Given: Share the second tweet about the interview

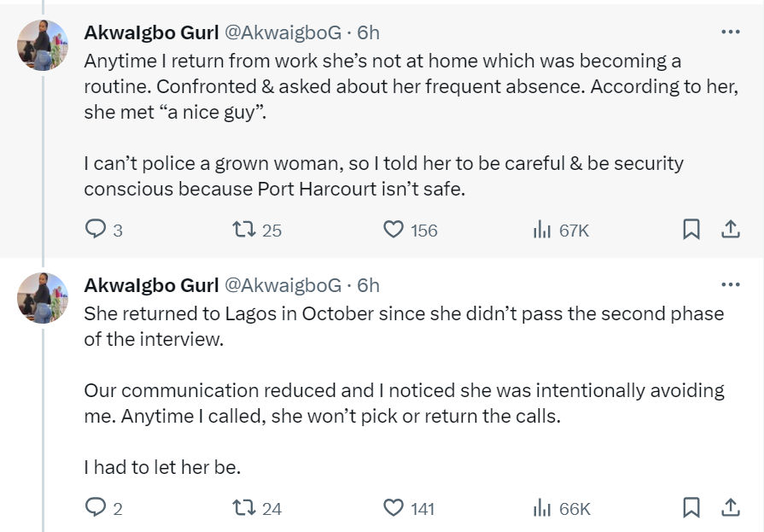Looking at the screenshot, I should (731, 507).
